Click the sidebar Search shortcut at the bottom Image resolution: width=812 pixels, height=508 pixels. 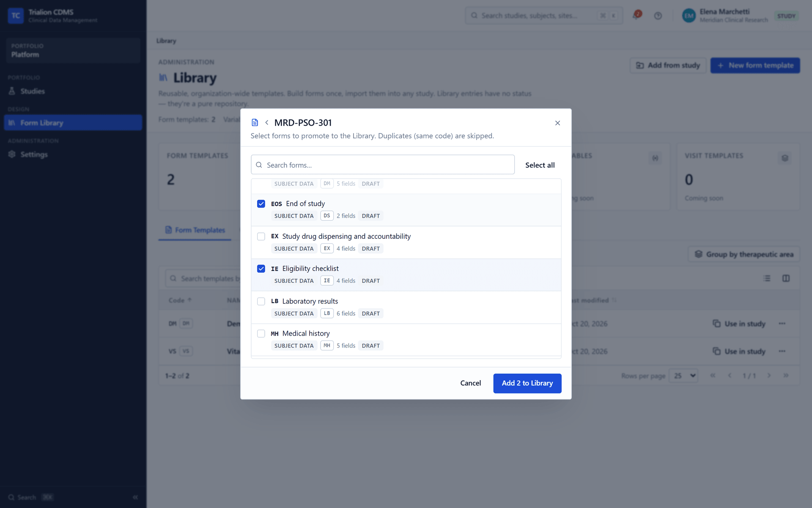coord(30,497)
